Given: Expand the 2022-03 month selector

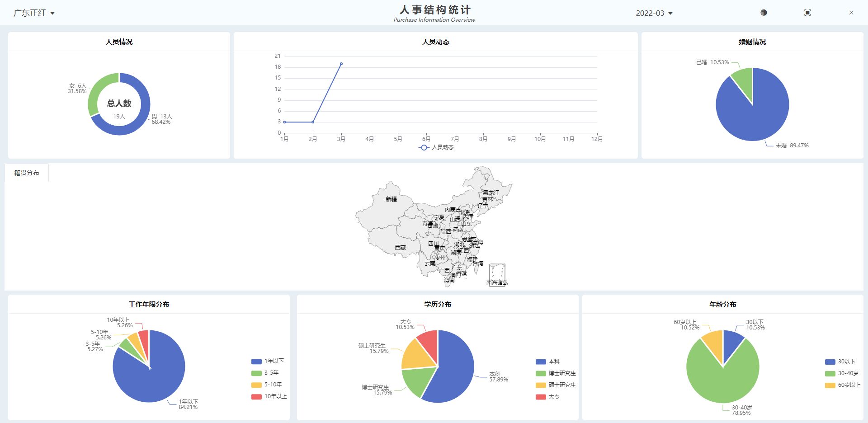Looking at the screenshot, I should [x=654, y=13].
